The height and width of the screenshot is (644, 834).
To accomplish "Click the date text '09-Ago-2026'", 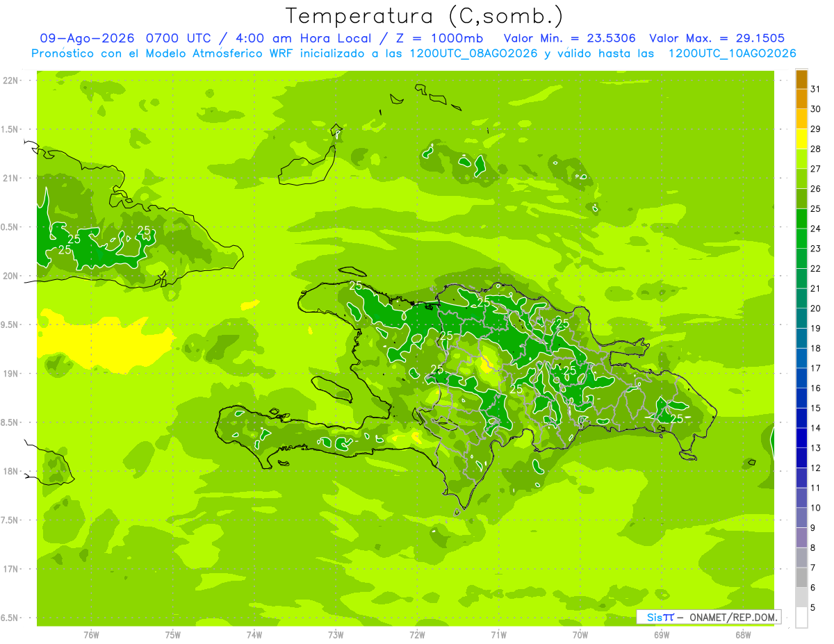I will coord(88,38).
